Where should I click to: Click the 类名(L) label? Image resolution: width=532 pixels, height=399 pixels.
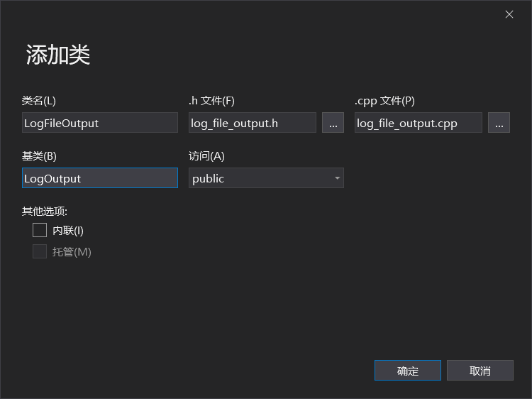(39, 101)
